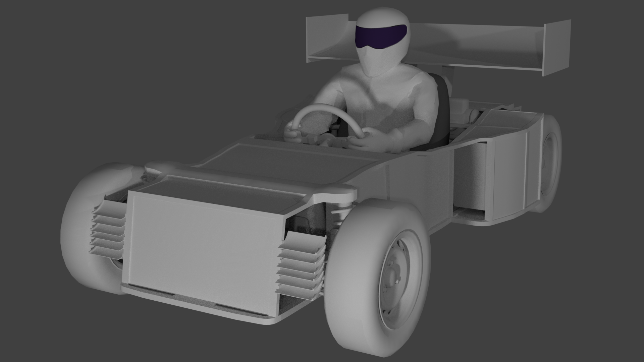Click the driver's dark purple helmet visor
The image size is (644, 362).
point(381,36)
